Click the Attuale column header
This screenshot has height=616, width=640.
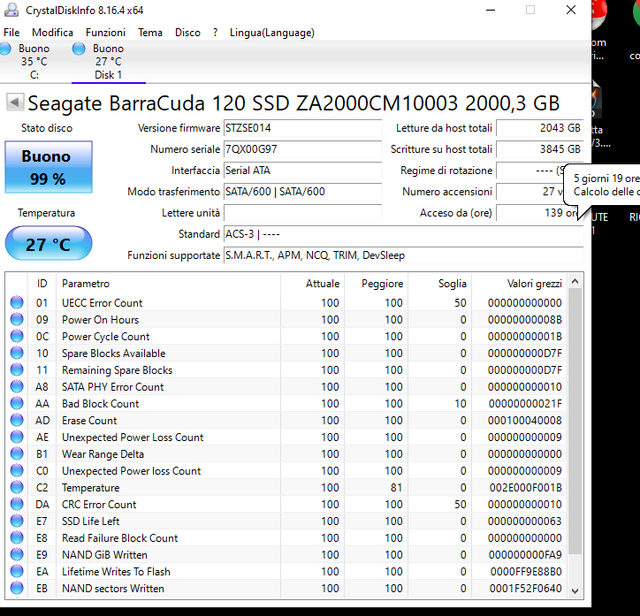pyautogui.click(x=312, y=283)
